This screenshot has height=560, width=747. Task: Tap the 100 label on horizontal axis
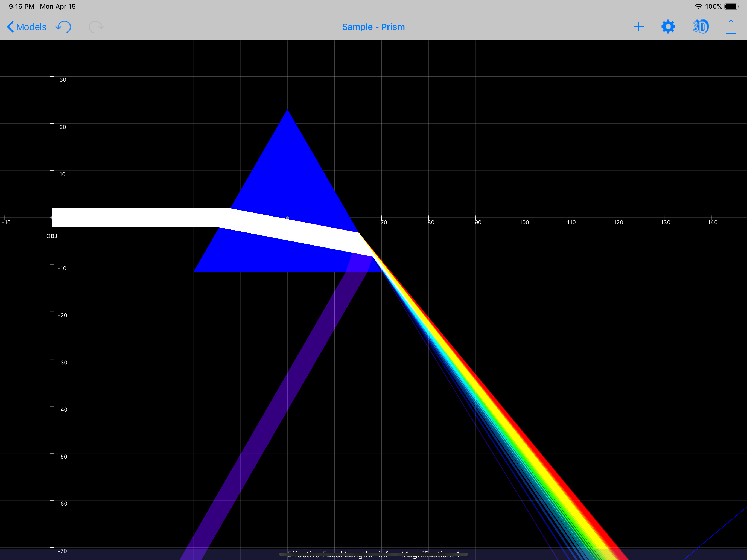pyautogui.click(x=524, y=222)
